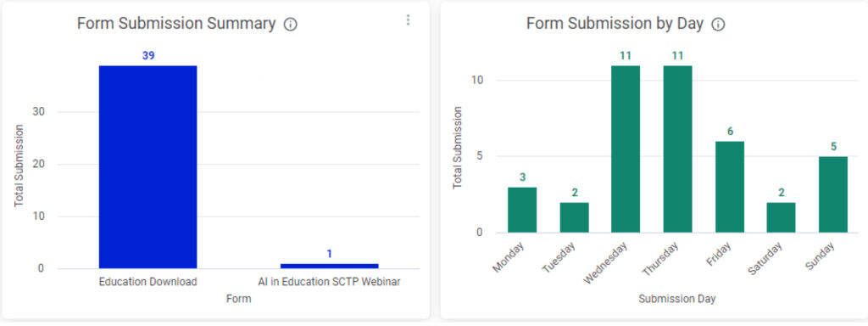The image size is (868, 326).
Task: Open the three-dot options menu on summary card
Action: 408,20
